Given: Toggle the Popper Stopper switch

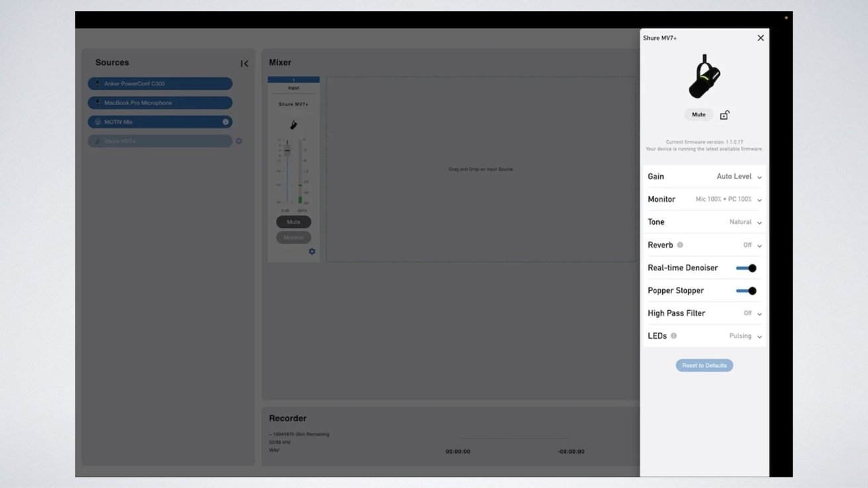Looking at the screenshot, I should pyautogui.click(x=746, y=291).
